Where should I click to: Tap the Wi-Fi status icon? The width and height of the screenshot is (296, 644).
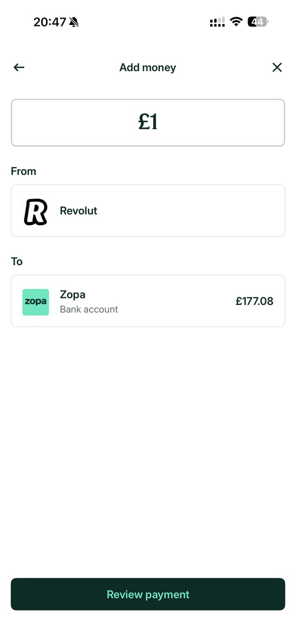[x=236, y=22]
